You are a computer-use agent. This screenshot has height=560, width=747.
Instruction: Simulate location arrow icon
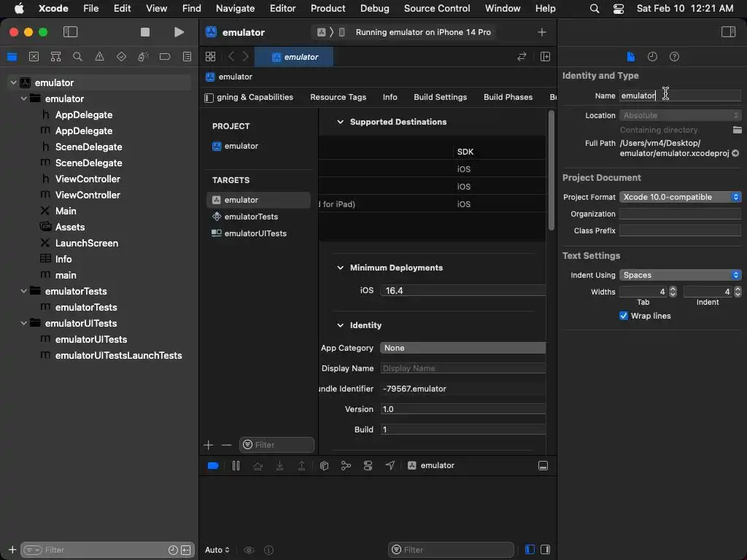[390, 466]
